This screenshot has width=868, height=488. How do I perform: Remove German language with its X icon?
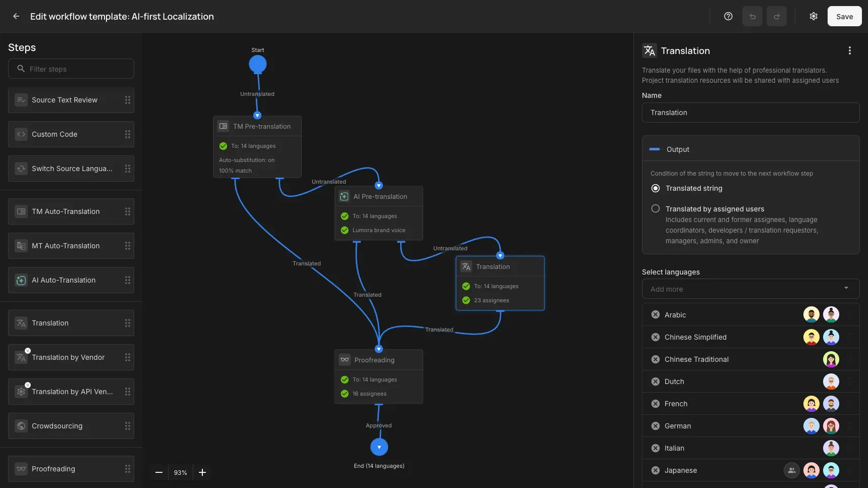click(x=656, y=425)
